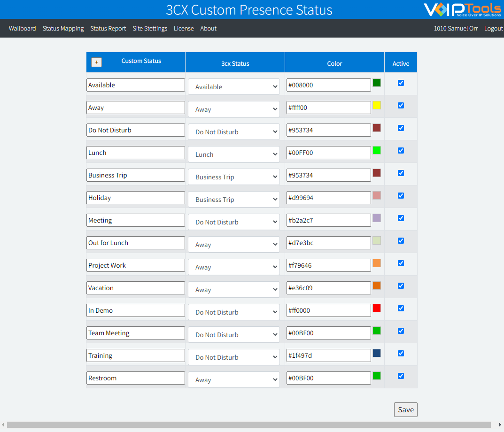Open Site Settings
The height and width of the screenshot is (432, 504).
(x=150, y=28)
